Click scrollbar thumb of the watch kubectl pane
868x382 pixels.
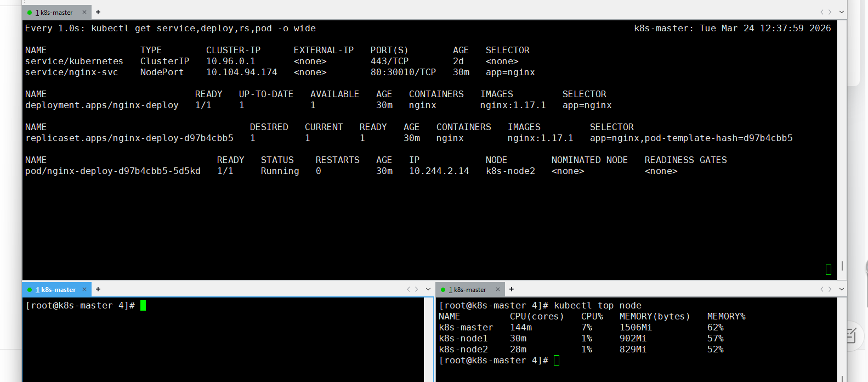(842, 266)
